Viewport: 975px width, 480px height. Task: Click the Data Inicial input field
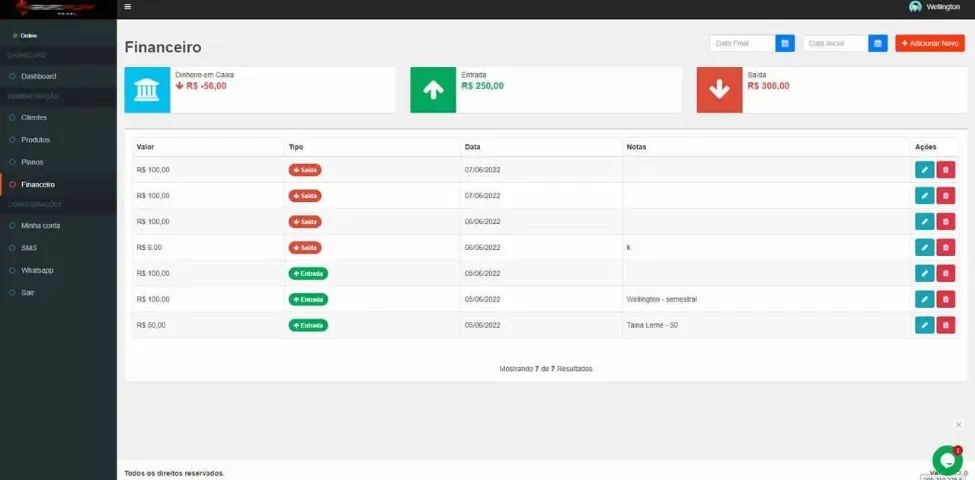pyautogui.click(x=835, y=44)
